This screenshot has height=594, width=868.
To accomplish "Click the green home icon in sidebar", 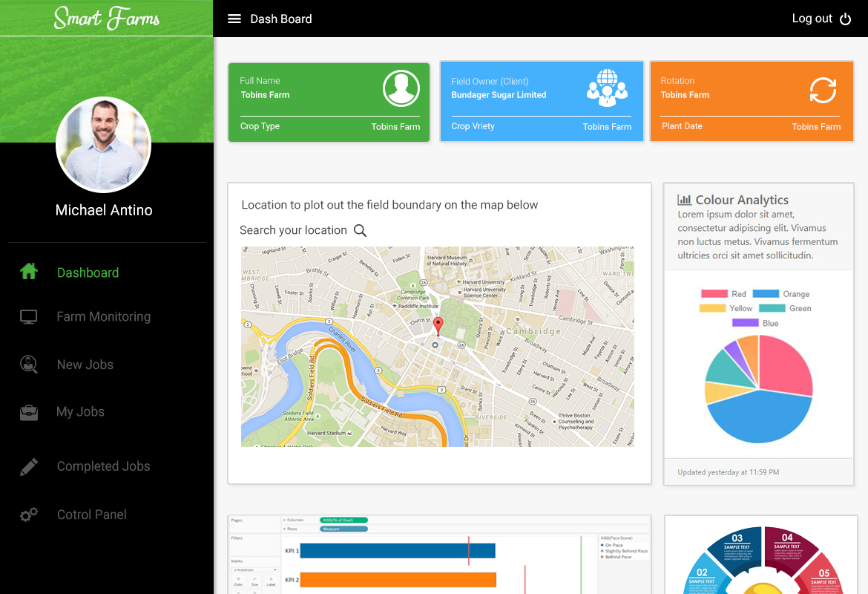I will click(x=29, y=272).
